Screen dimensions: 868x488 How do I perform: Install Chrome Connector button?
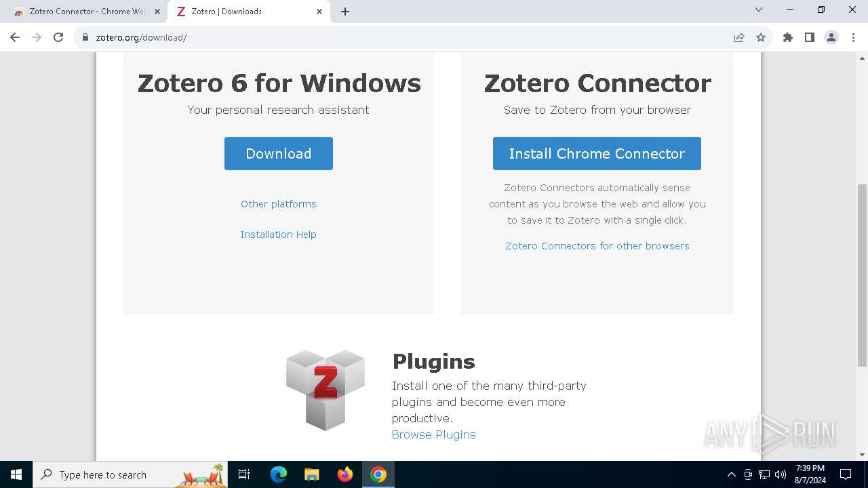tap(597, 153)
